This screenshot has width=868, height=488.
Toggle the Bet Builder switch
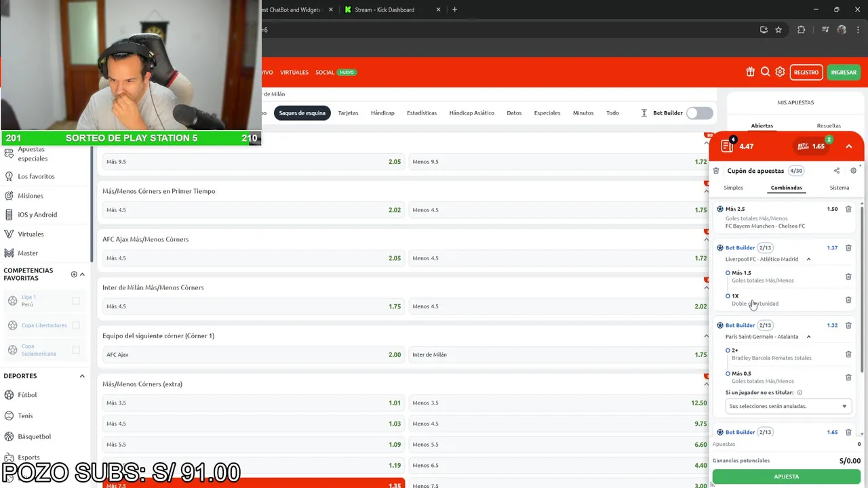coord(699,113)
